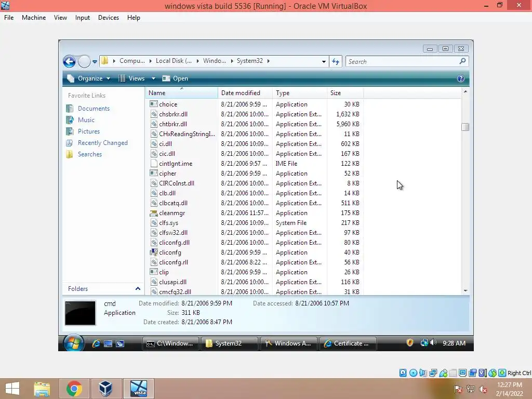Click into the Search input field

[402, 61]
